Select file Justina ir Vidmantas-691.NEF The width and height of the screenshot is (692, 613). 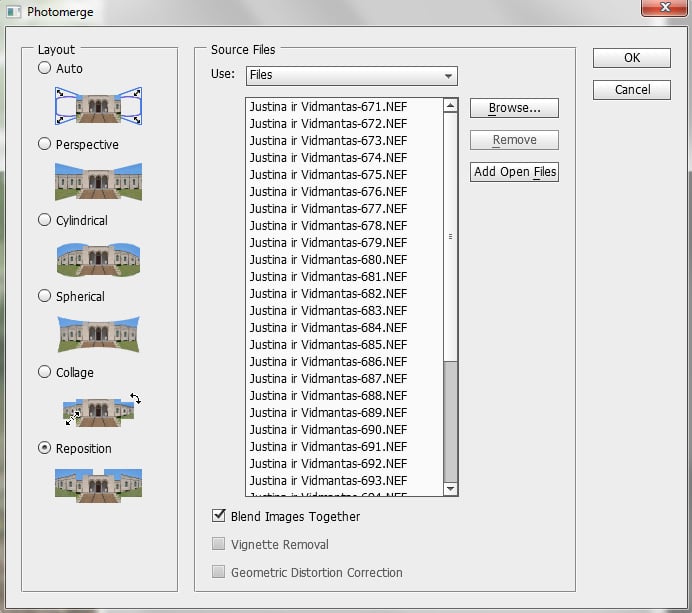pyautogui.click(x=344, y=446)
